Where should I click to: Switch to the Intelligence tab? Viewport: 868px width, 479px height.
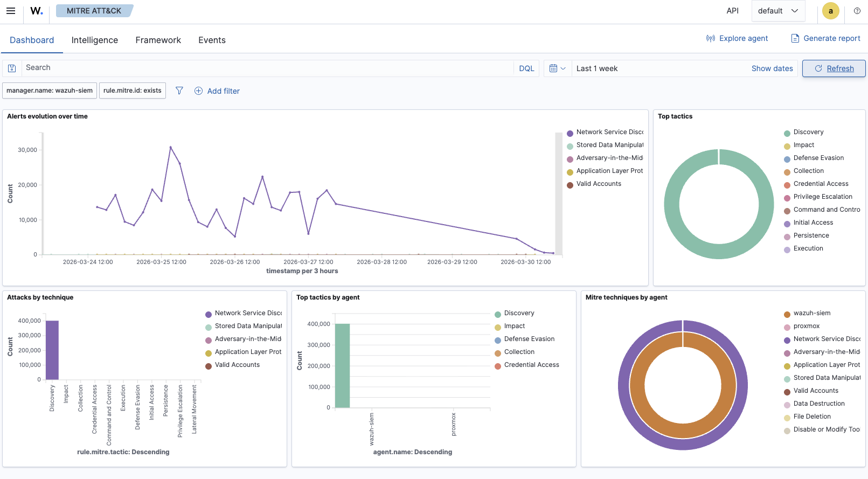[x=95, y=40]
